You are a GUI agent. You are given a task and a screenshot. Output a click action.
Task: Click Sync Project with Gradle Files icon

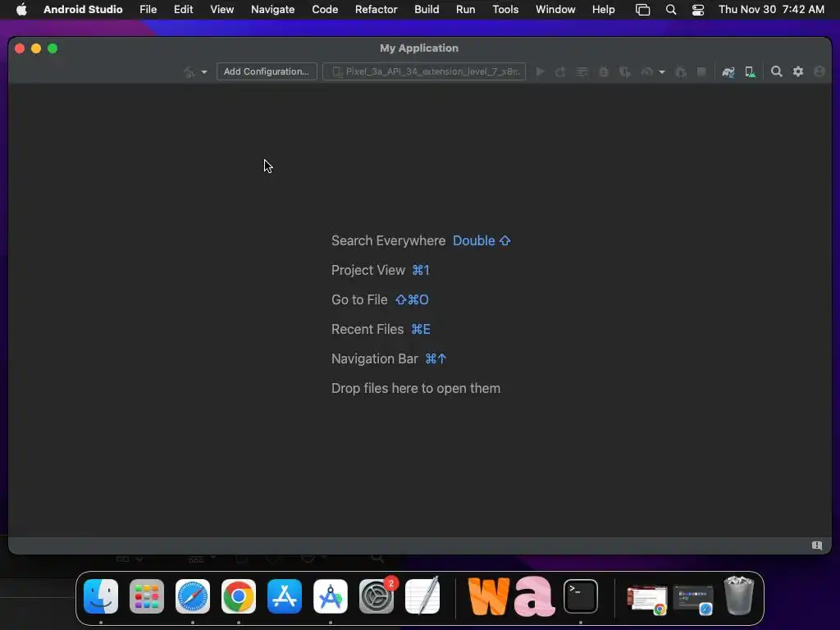click(x=728, y=72)
